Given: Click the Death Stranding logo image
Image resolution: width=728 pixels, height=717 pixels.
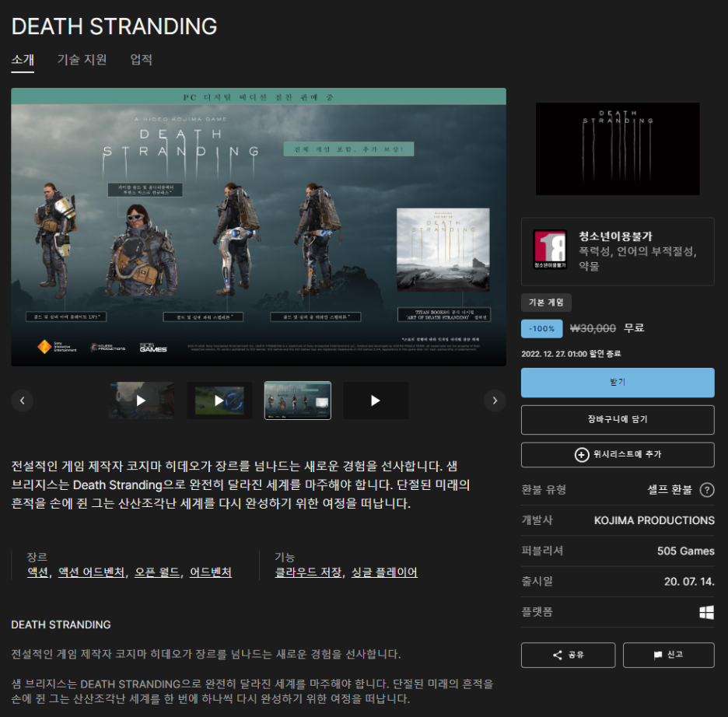Looking at the screenshot, I should [x=618, y=149].
